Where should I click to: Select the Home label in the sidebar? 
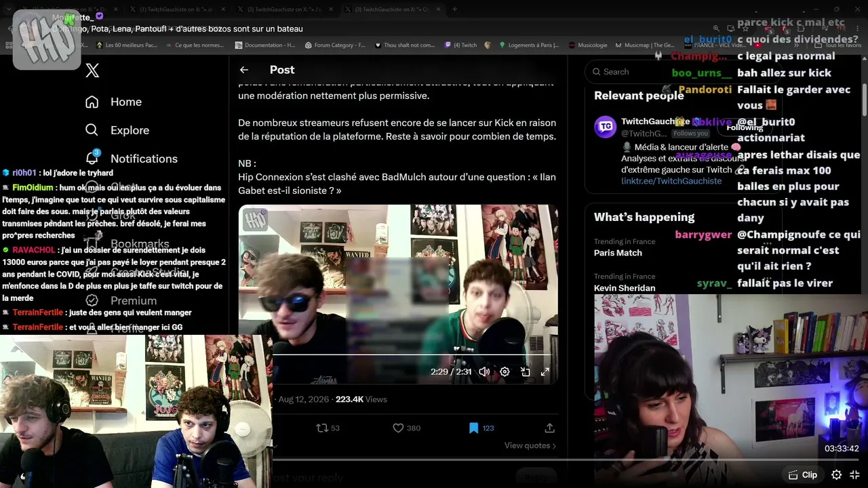click(x=126, y=102)
